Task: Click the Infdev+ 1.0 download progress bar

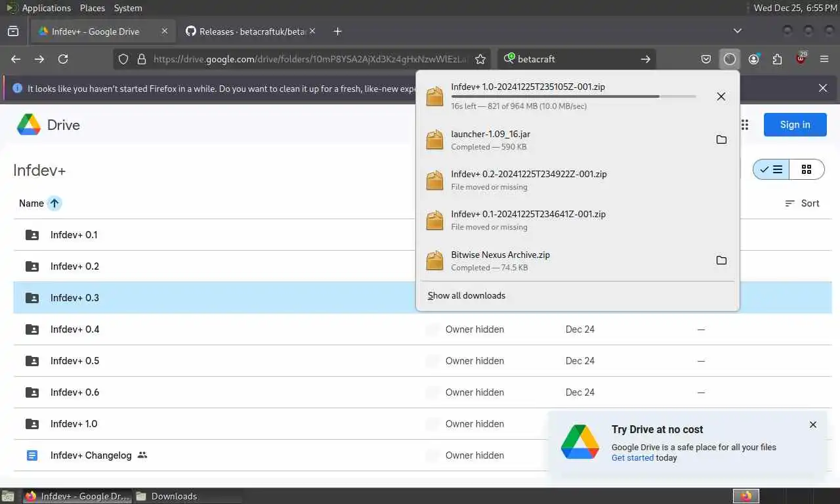Action: coord(574,96)
